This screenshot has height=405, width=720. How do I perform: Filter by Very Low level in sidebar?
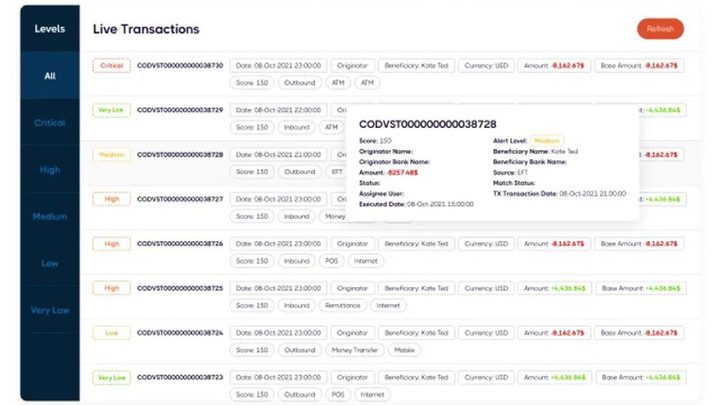[50, 310]
